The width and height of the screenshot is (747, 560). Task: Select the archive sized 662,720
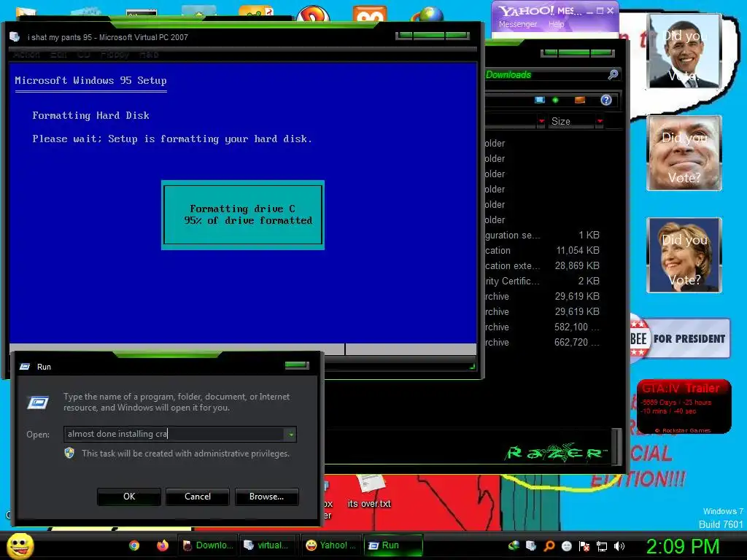tap(542, 343)
